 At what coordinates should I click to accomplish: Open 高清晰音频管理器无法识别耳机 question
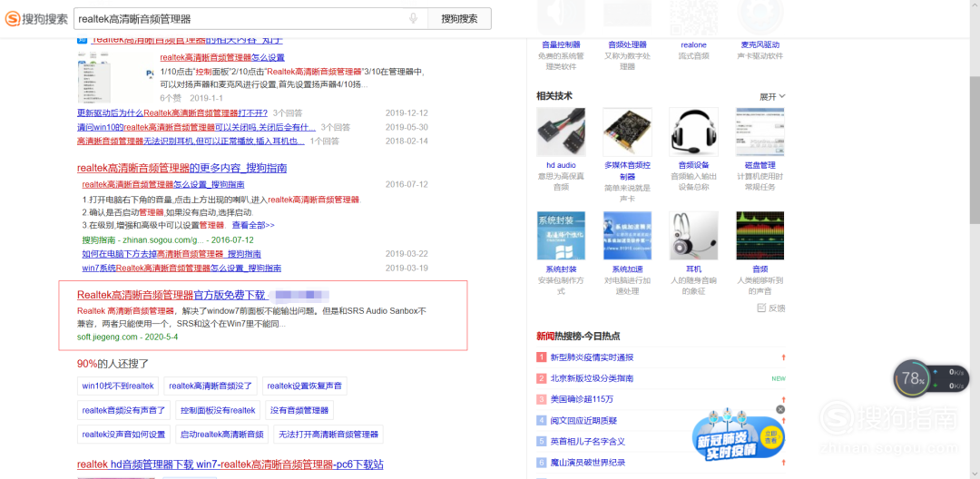click(191, 142)
